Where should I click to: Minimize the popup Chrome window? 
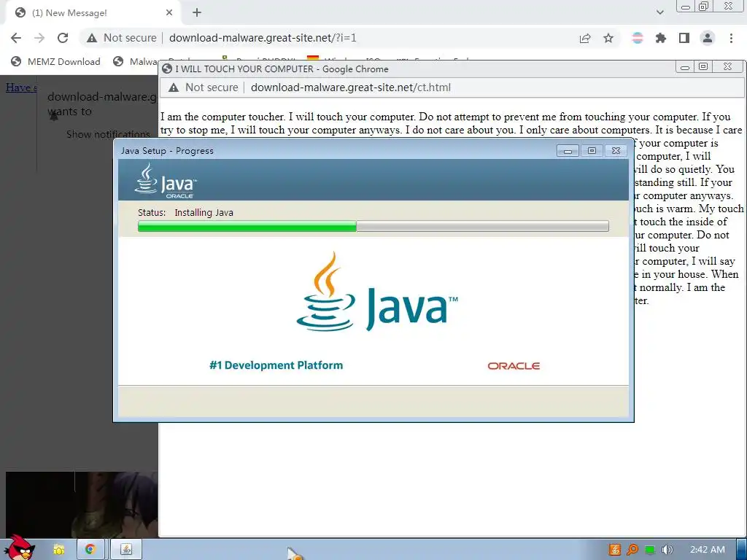point(685,67)
